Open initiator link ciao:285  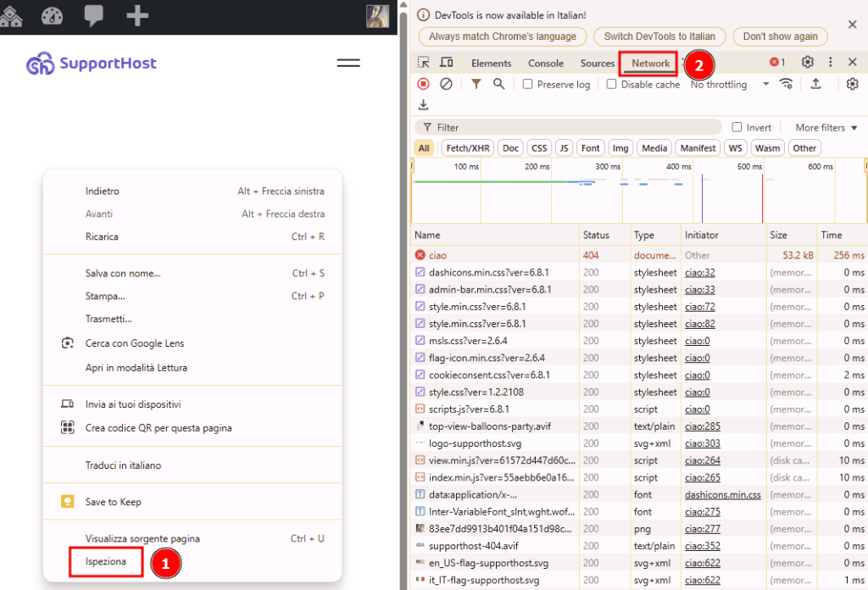pyautogui.click(x=703, y=426)
